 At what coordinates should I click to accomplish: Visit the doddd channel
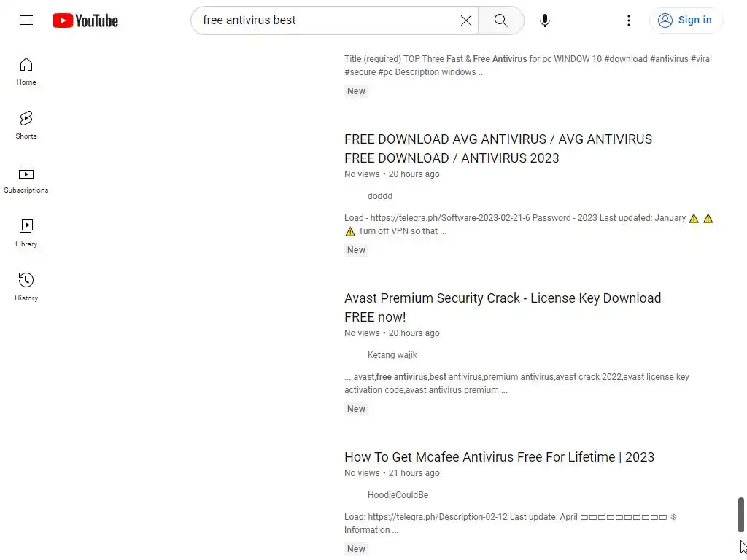(379, 196)
